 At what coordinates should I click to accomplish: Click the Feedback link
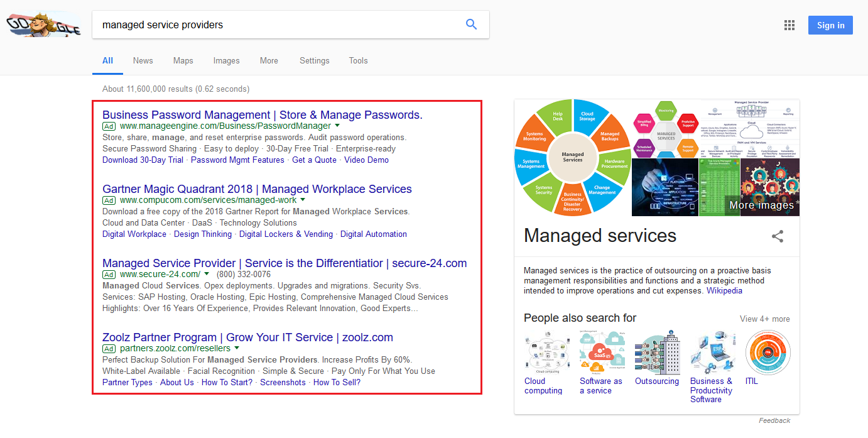coord(774,420)
